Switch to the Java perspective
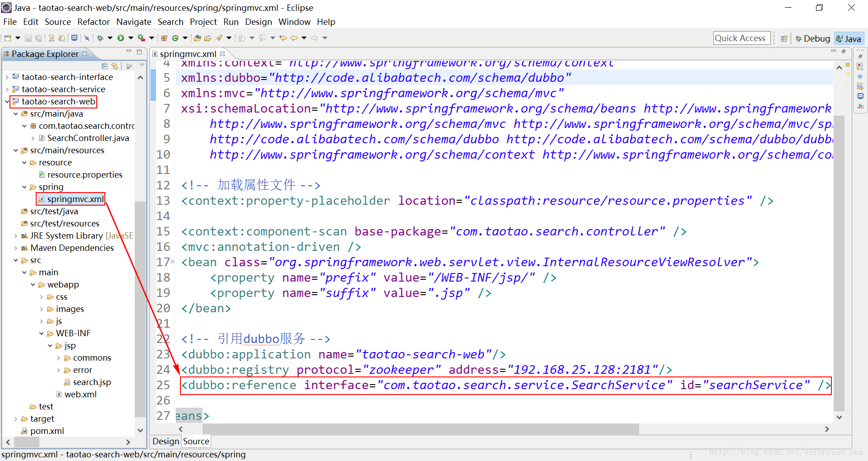The width and height of the screenshot is (868, 461). (849, 39)
